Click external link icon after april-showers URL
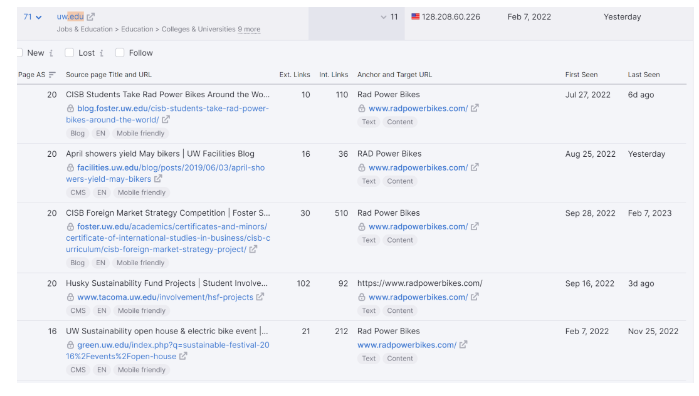699x396 pixels. [158, 179]
